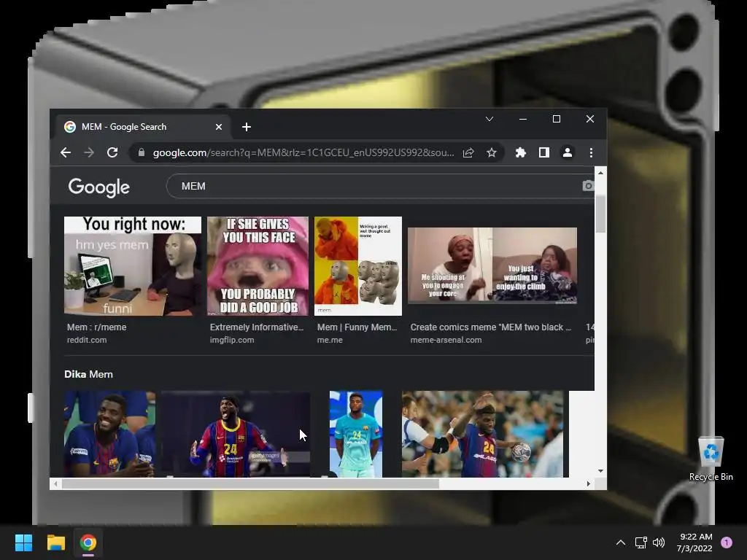The image size is (747, 560).
Task: Open a new tab with plus button
Action: coord(247,127)
